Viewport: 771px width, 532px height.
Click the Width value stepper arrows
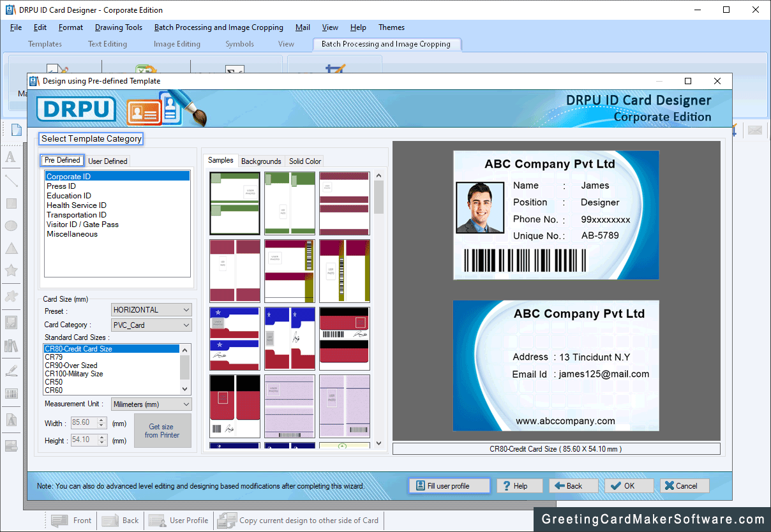pos(101,423)
